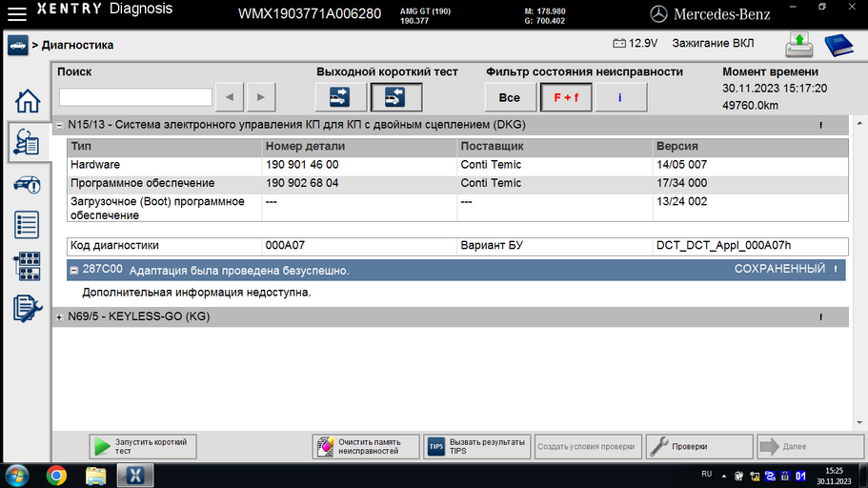Click the Далее button

pos(811,446)
